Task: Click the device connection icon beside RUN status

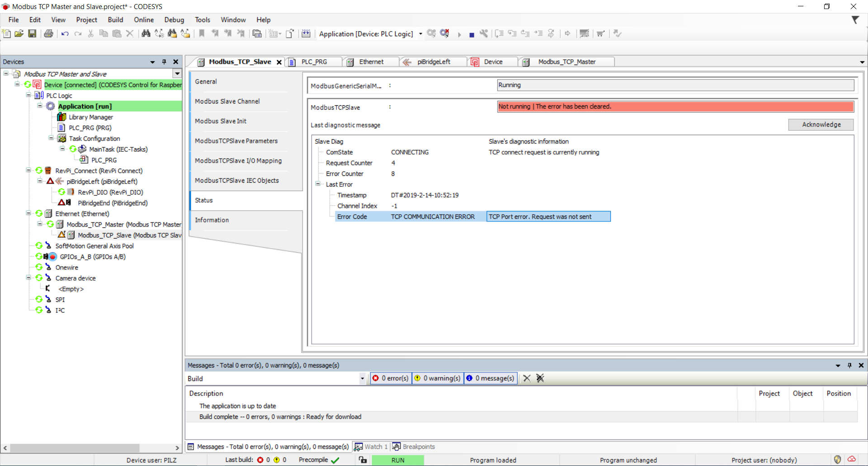Action: click(363, 460)
